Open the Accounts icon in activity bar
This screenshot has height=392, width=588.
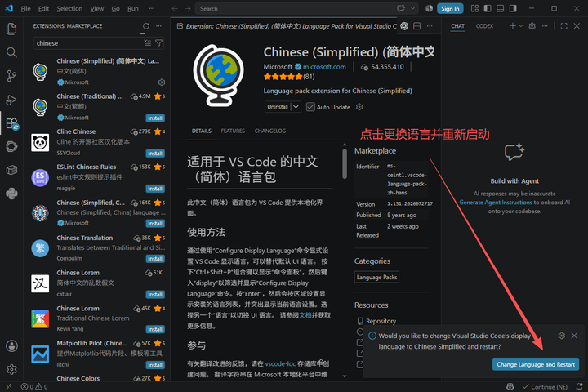[x=11, y=346]
